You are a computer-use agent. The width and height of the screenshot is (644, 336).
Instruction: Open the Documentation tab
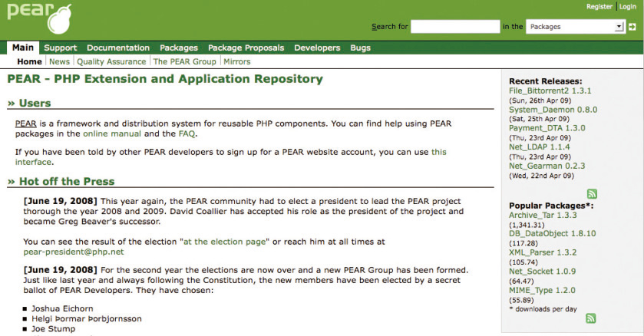(x=118, y=48)
